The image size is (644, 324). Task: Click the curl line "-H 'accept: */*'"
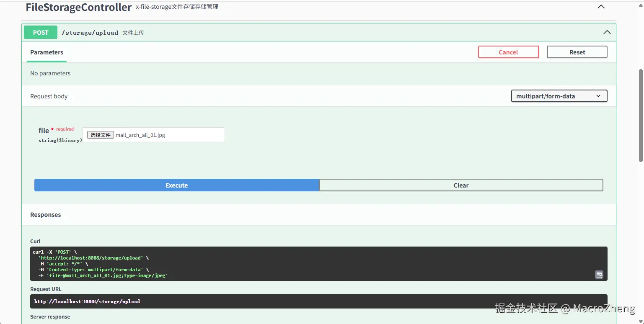point(63,264)
